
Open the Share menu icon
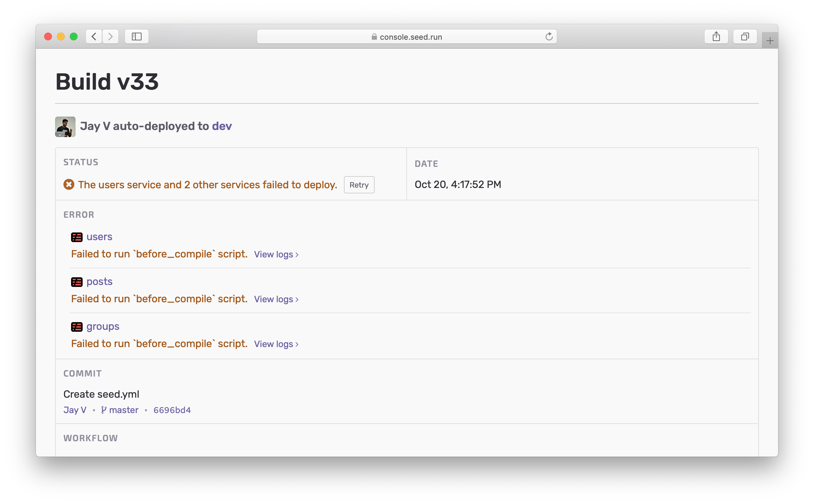[x=716, y=36]
